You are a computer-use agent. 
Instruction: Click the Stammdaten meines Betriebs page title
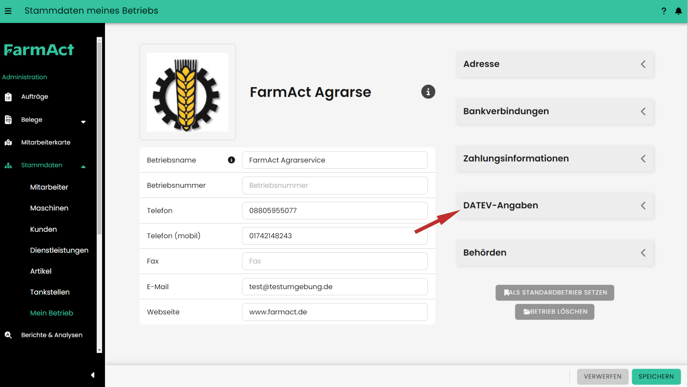click(91, 11)
